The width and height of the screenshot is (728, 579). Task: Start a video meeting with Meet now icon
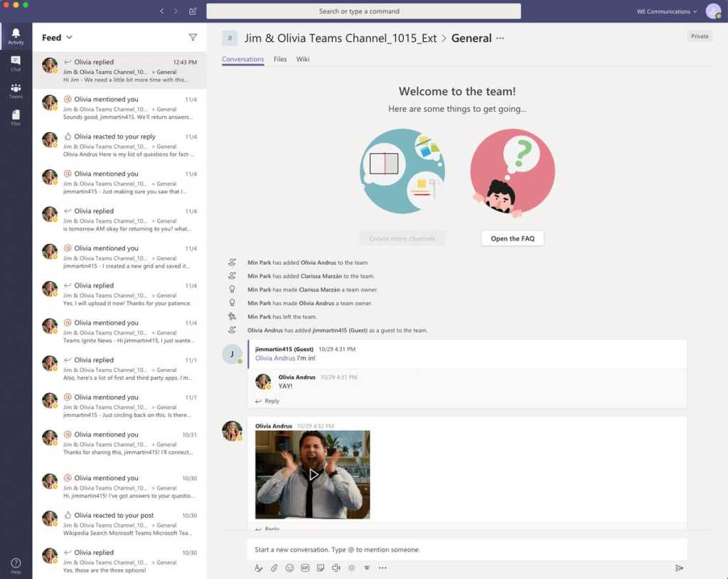coord(336,568)
